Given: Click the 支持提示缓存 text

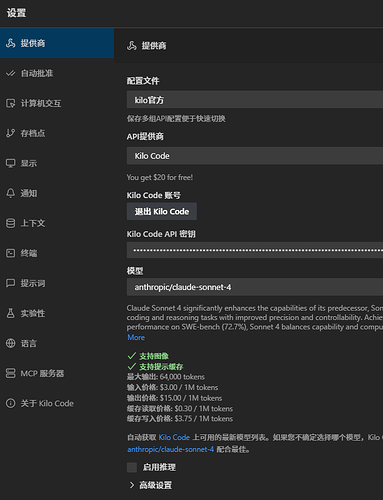Looking at the screenshot, I should [161, 367].
